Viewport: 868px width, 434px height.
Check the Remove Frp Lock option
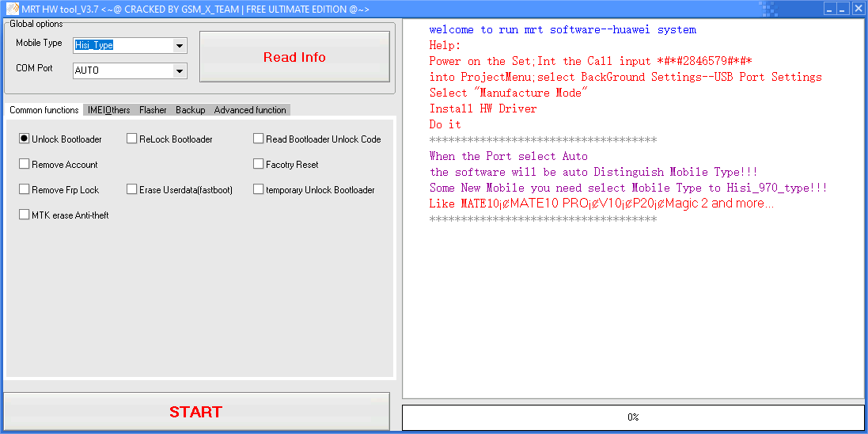[x=25, y=189]
